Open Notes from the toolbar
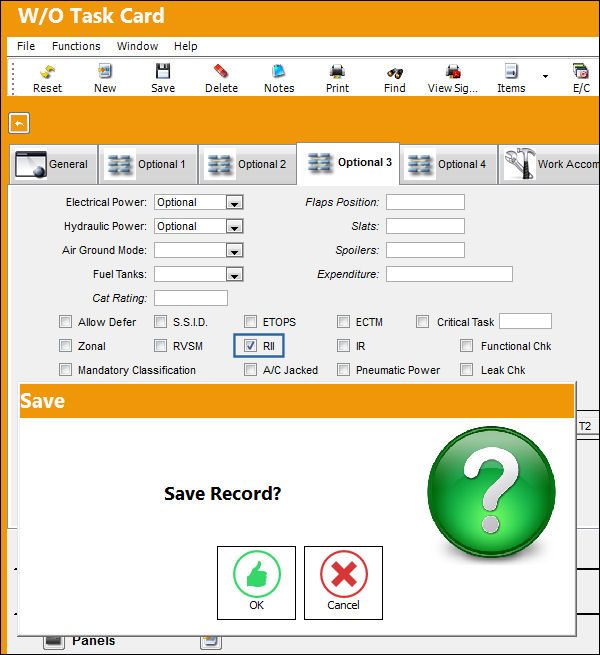This screenshot has width=600, height=655. click(x=279, y=71)
